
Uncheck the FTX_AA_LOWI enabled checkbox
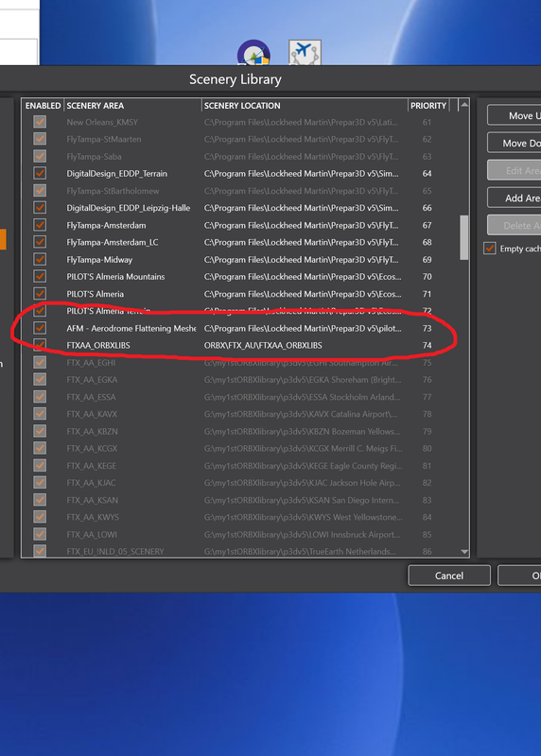(x=40, y=534)
